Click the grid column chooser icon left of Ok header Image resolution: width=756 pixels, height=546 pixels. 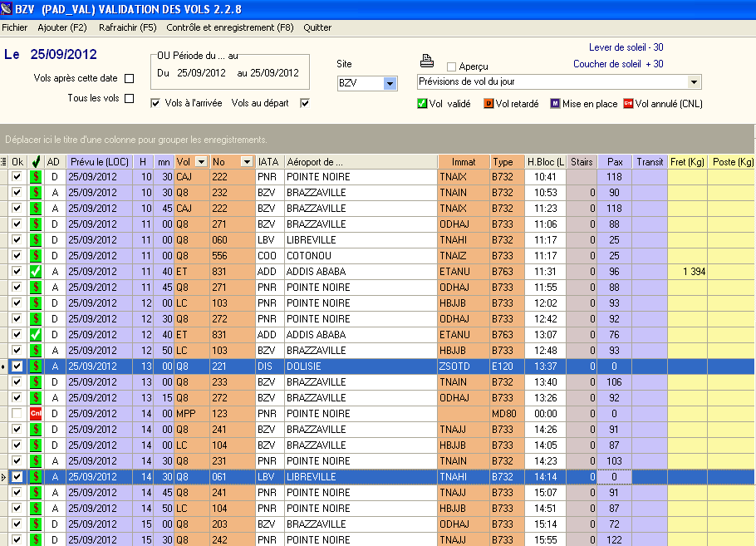(x=4, y=162)
